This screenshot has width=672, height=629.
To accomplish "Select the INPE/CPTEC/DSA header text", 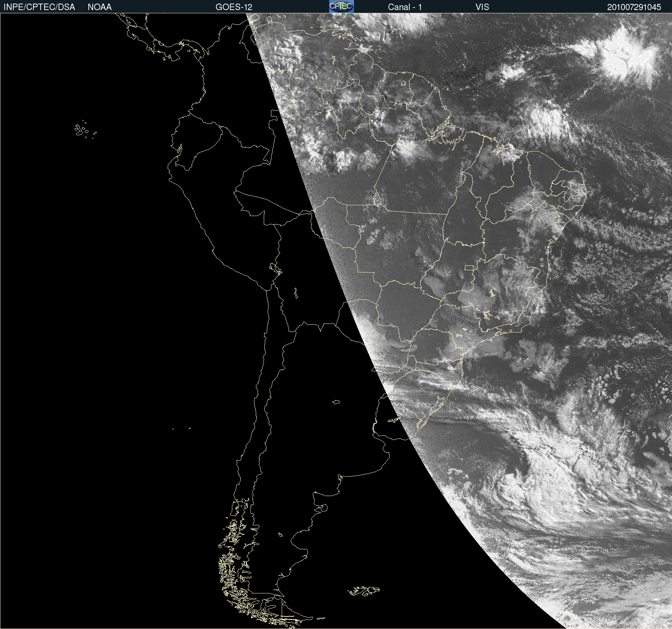I will point(39,7).
